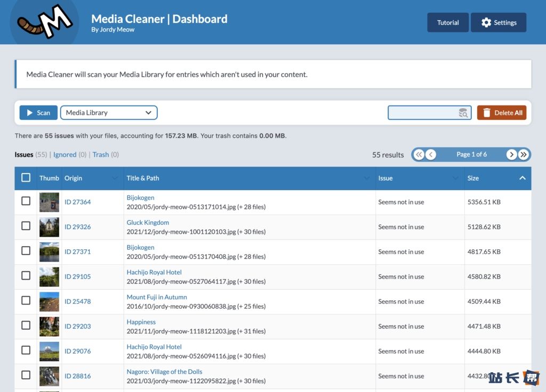Check the box for ID 27364
This screenshot has height=392, width=546.
coord(26,201)
